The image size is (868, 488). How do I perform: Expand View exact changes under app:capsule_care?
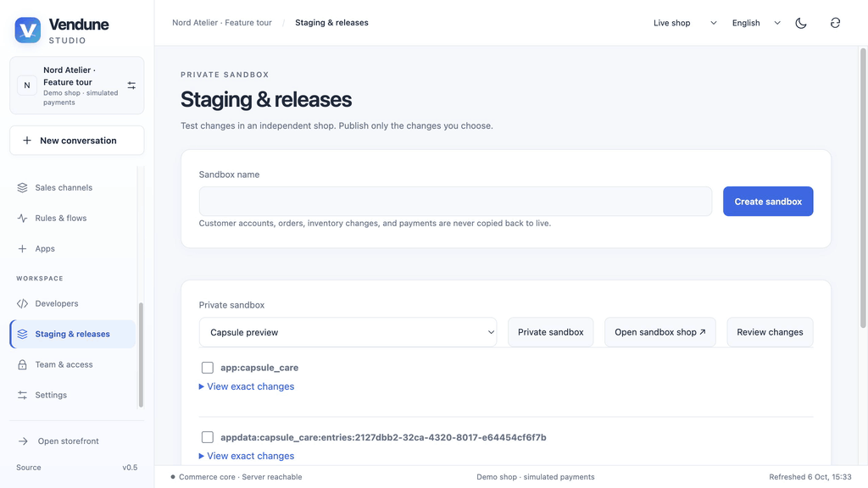(247, 386)
